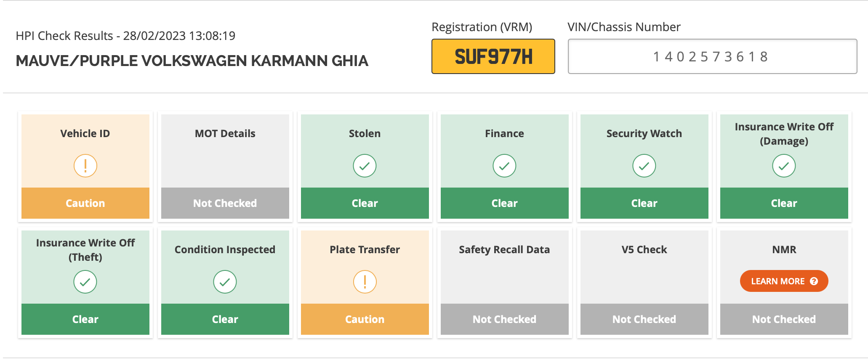Image resolution: width=868 pixels, height=360 pixels.
Task: Click the Plate Transfer caution exclamation icon
Action: click(x=365, y=282)
